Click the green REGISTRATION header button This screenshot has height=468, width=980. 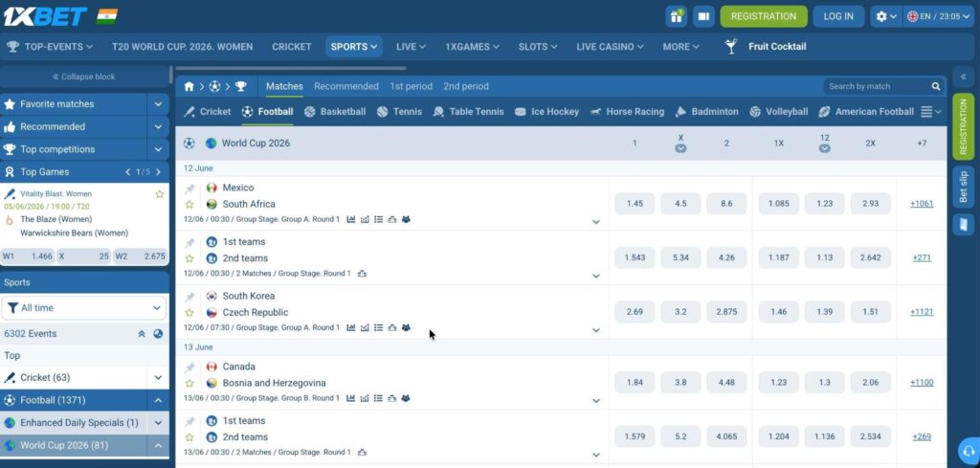pyautogui.click(x=764, y=16)
